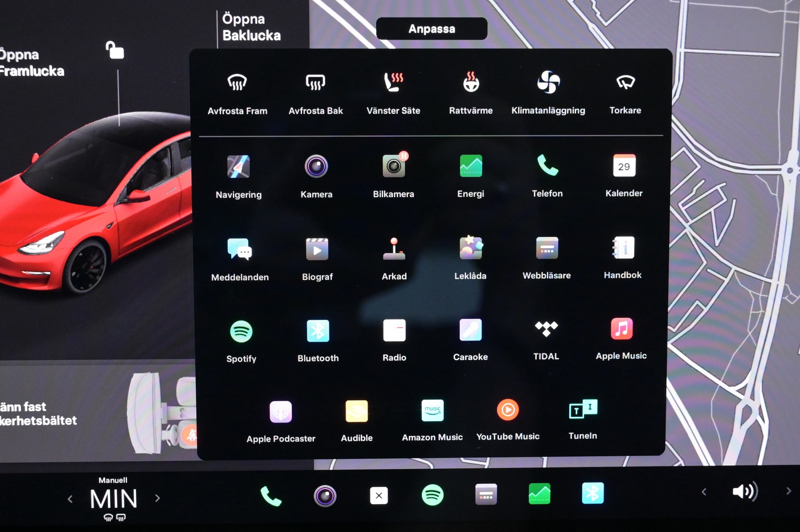Launch the Biograf theater app

[x=317, y=259]
